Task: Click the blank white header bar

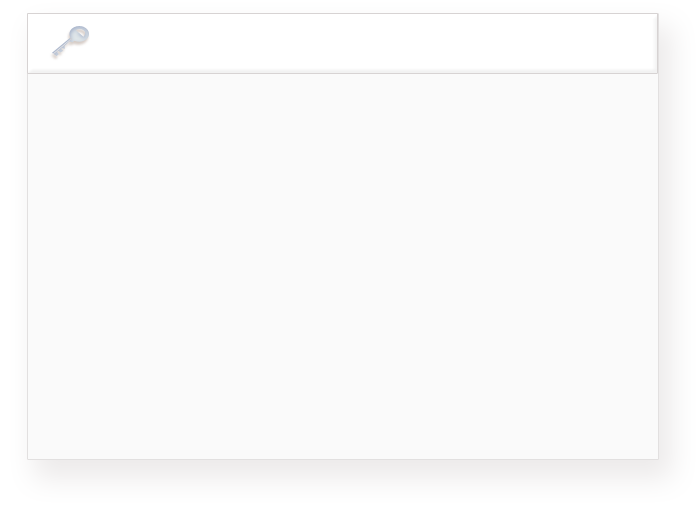Action: click(342, 43)
